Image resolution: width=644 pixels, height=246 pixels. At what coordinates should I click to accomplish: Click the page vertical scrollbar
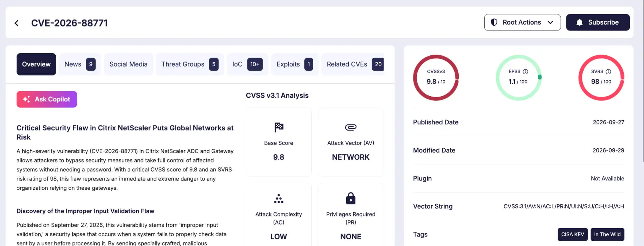[643, 81]
